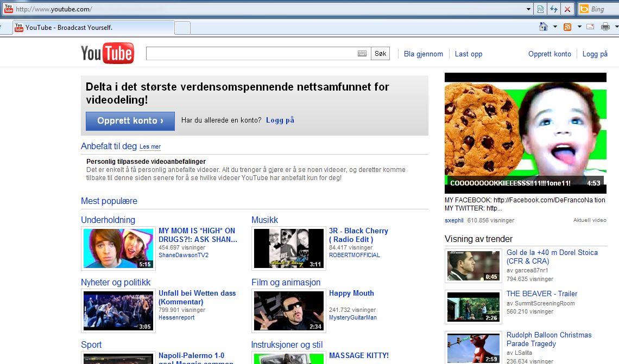
Task: Open ShaneDawsonTV2 channel link
Action: (x=184, y=255)
